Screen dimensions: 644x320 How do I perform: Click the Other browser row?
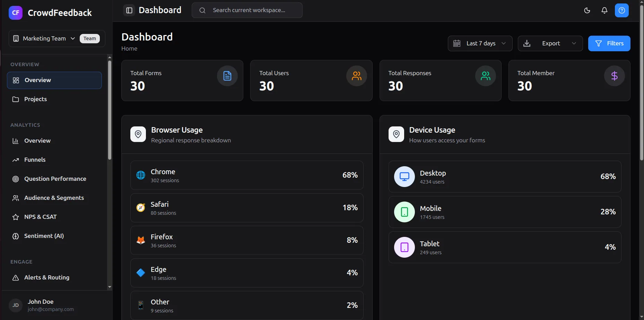(x=247, y=305)
